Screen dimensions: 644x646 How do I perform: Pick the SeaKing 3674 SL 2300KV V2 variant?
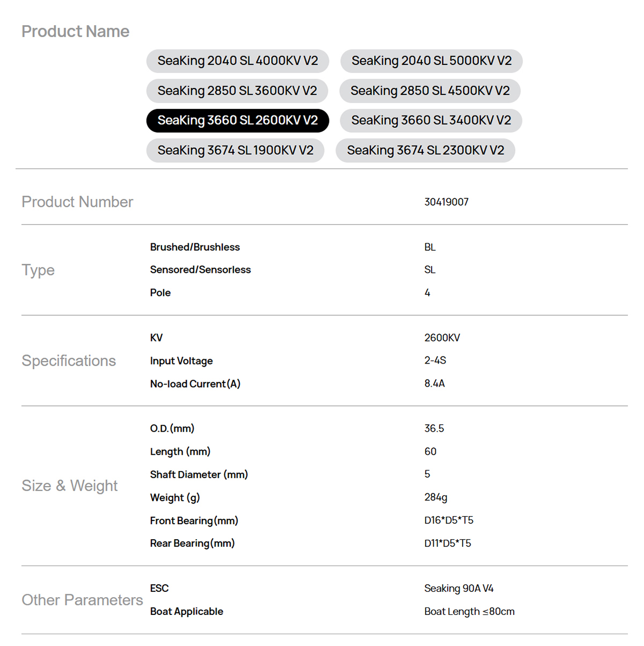pyautogui.click(x=425, y=150)
